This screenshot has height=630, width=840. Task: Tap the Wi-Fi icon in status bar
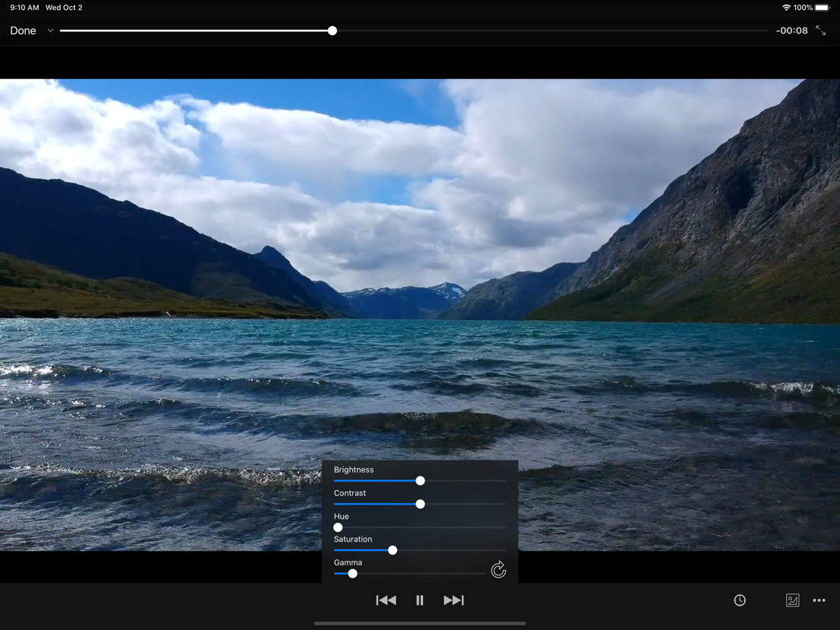point(786,8)
